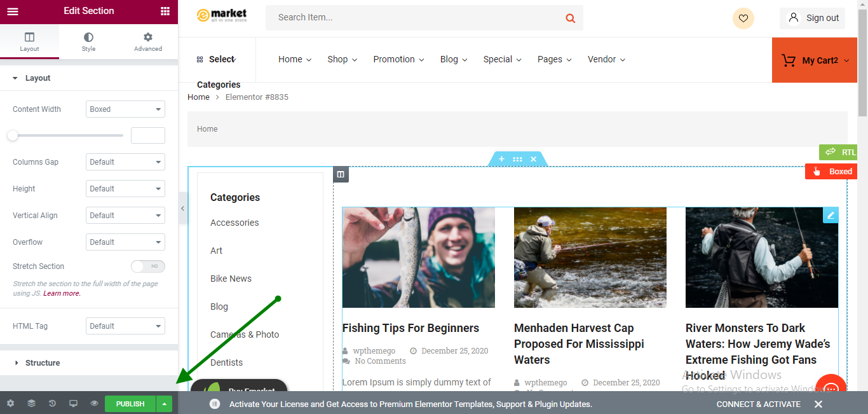Click the Connect & Activate link

click(758, 404)
